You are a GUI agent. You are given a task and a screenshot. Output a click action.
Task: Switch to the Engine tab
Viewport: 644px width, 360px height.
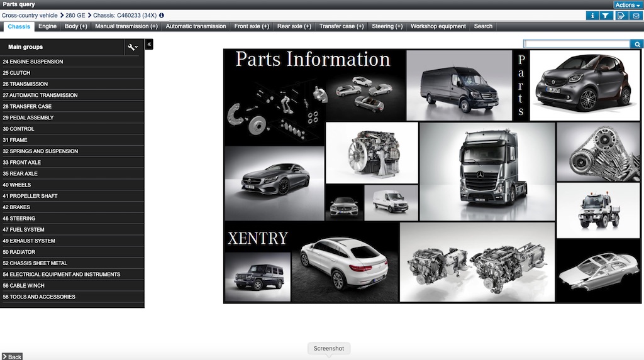47,26
